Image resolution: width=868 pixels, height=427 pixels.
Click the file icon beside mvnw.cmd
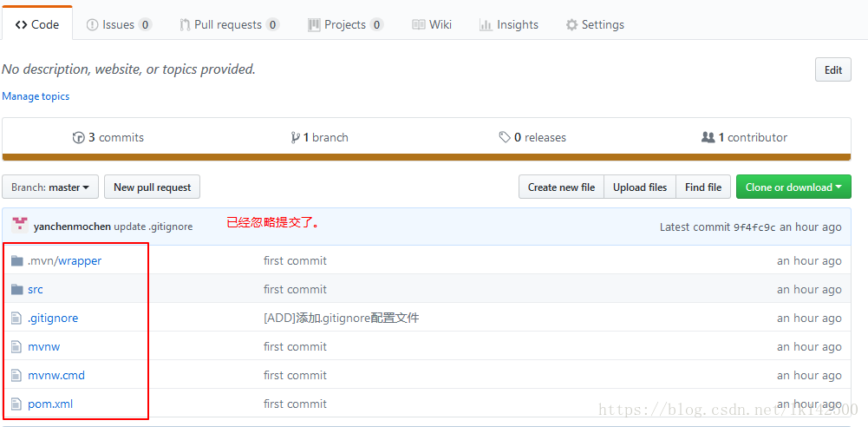(x=16, y=376)
